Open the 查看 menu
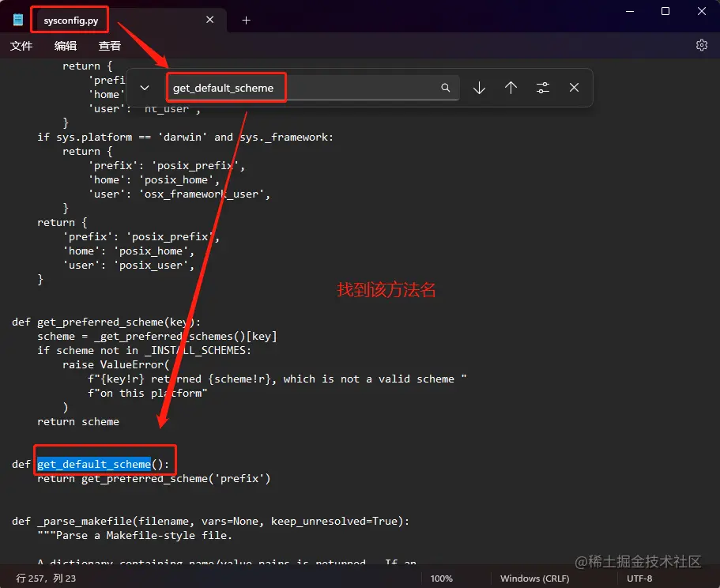 tap(110, 46)
